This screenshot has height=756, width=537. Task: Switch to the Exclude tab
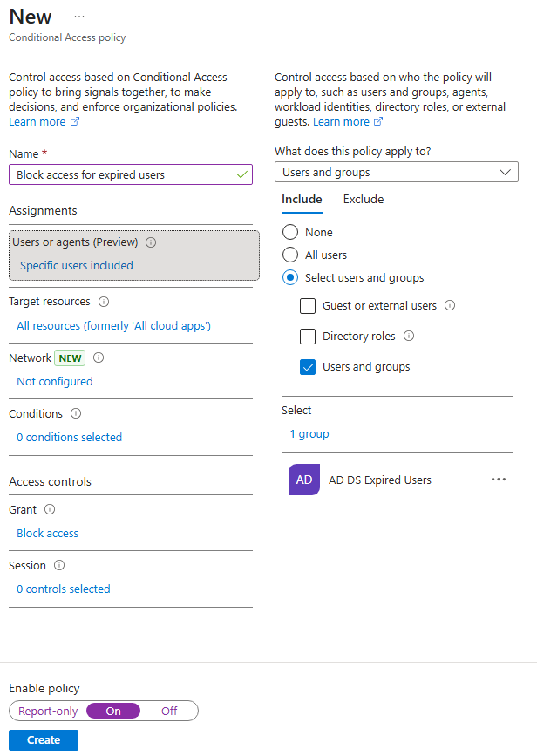(363, 199)
